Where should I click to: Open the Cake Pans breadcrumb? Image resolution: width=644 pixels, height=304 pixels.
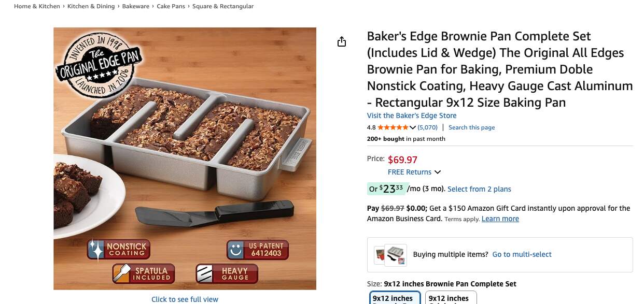170,6
